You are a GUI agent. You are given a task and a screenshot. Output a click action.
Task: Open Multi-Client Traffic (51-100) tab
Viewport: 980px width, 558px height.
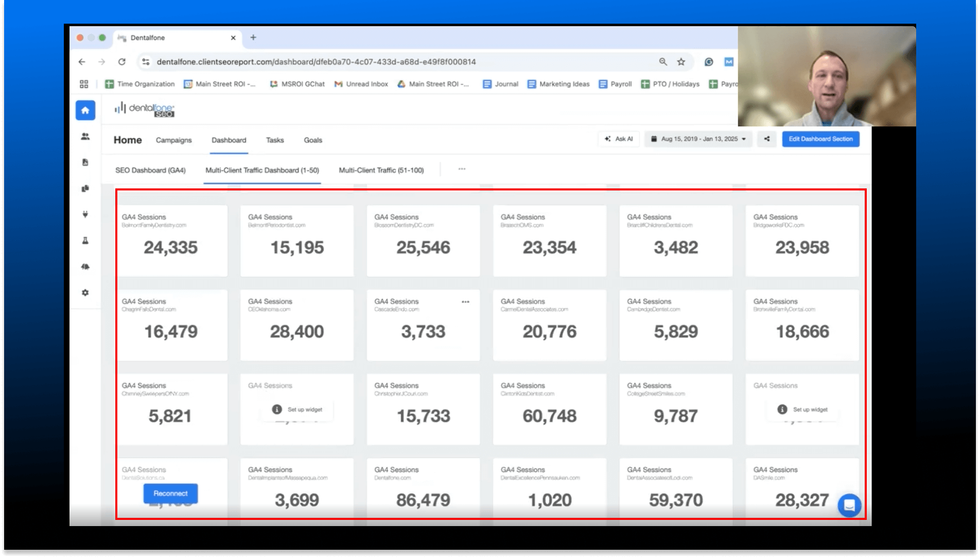tap(381, 170)
